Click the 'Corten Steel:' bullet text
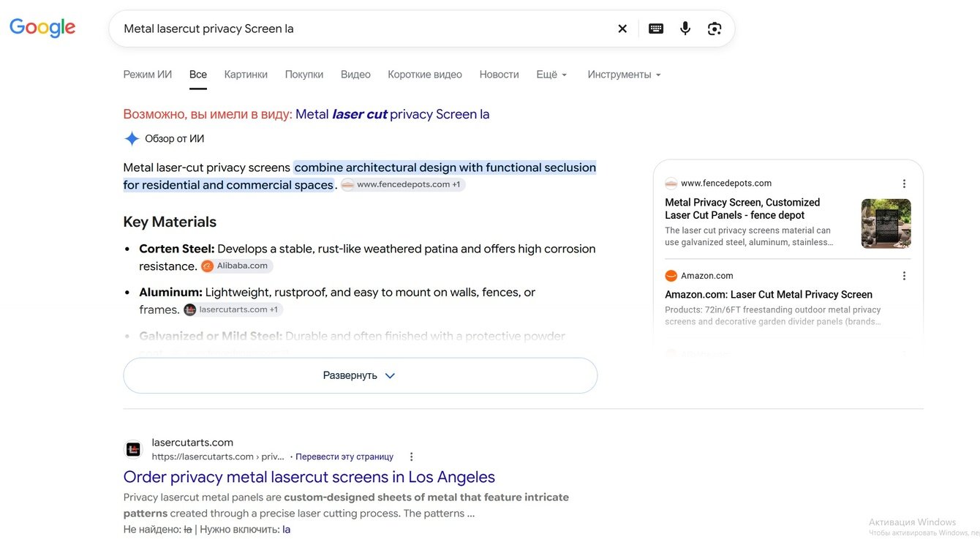Screen dimensions: 980x556 [177, 249]
